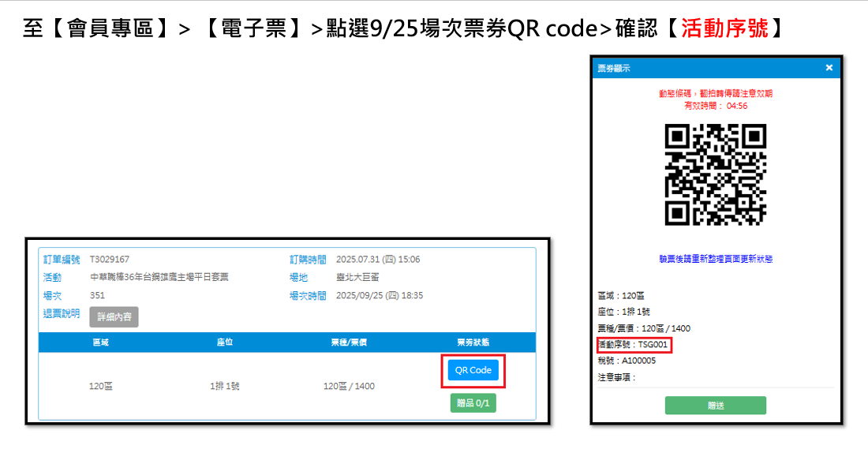Click the event name 中華職棒36年台鋼雄鷹主場平日套票
The image size is (868, 468).
(x=159, y=277)
